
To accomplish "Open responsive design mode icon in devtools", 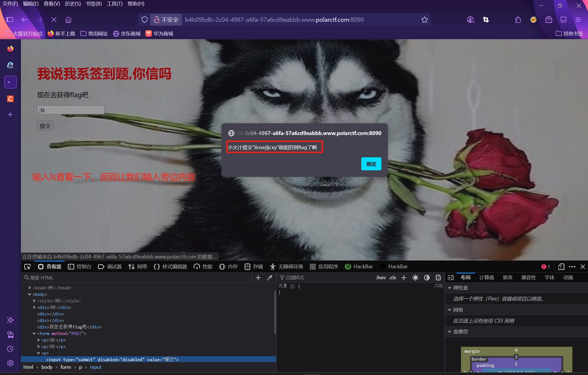I will coord(561,267).
